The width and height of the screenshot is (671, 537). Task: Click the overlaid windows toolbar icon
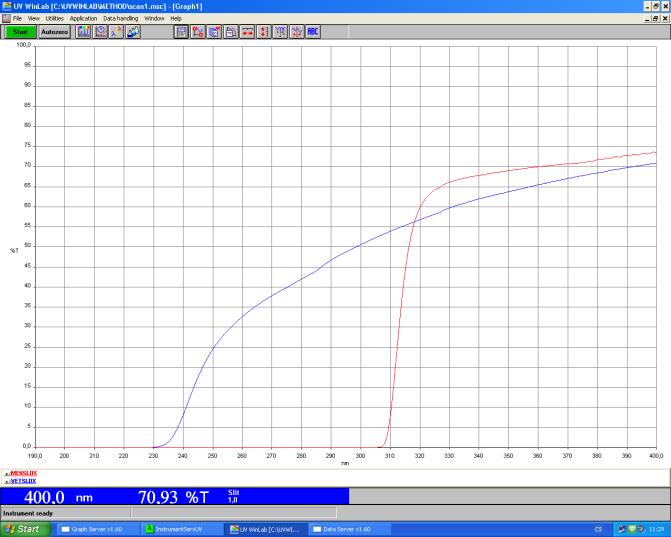tap(231, 32)
